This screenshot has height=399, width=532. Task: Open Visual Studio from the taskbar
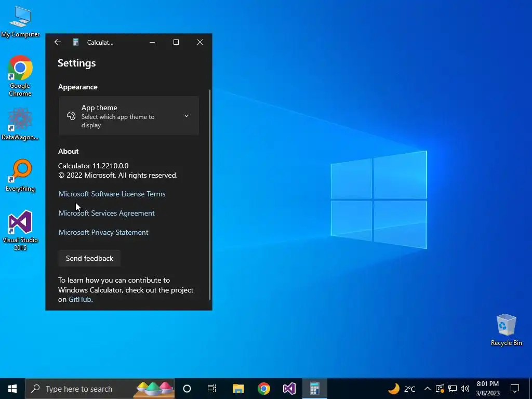click(289, 389)
